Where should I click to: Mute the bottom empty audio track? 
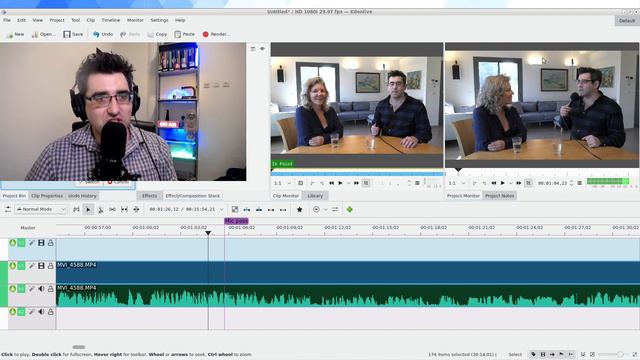coord(41,312)
